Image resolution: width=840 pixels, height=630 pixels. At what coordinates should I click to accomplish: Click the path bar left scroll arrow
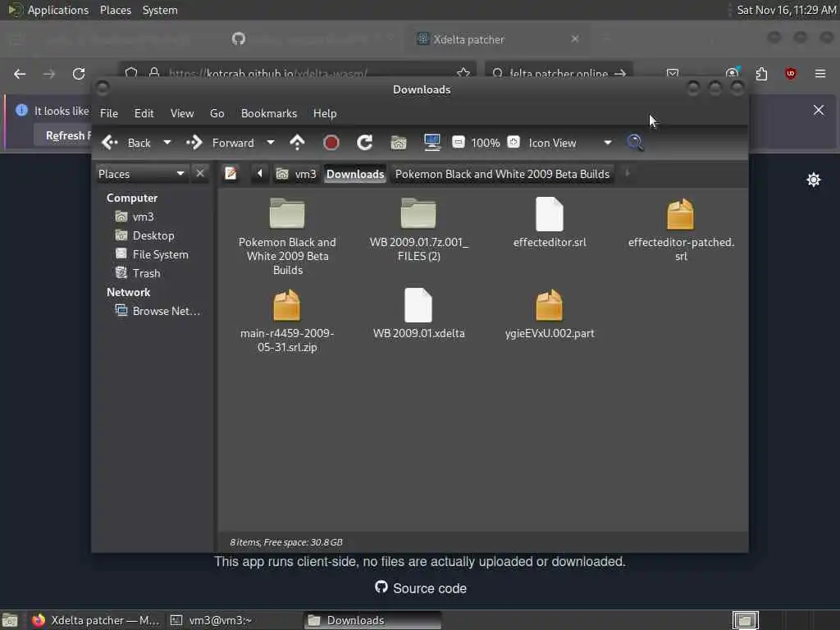click(260, 174)
